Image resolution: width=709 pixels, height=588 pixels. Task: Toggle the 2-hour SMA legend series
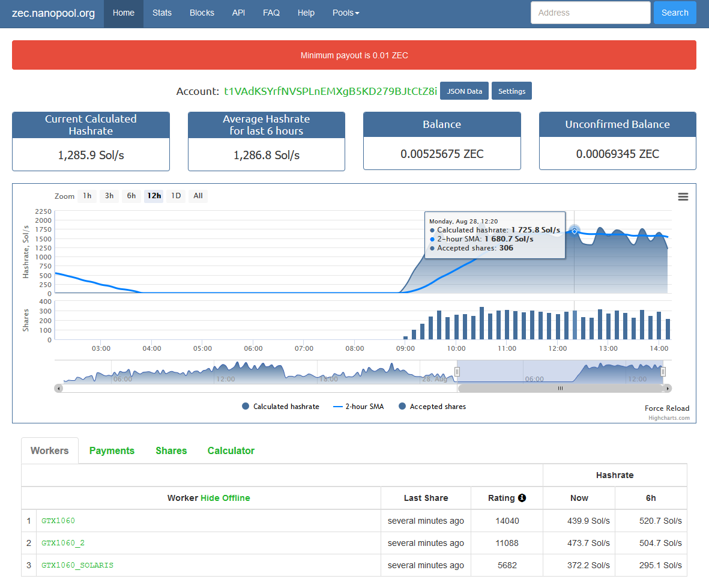(x=358, y=406)
